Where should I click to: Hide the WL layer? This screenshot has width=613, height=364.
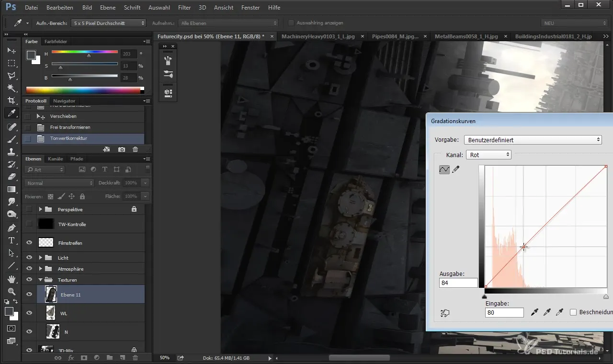[29, 313]
